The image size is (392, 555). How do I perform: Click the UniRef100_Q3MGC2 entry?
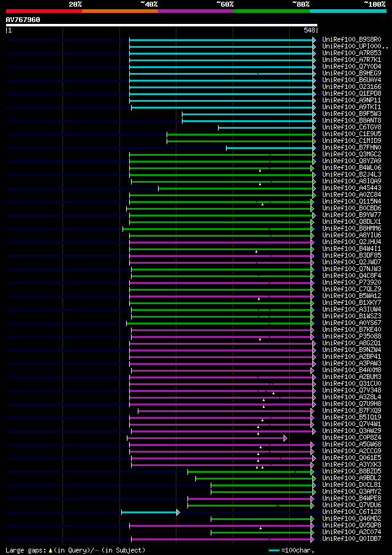pos(352,155)
